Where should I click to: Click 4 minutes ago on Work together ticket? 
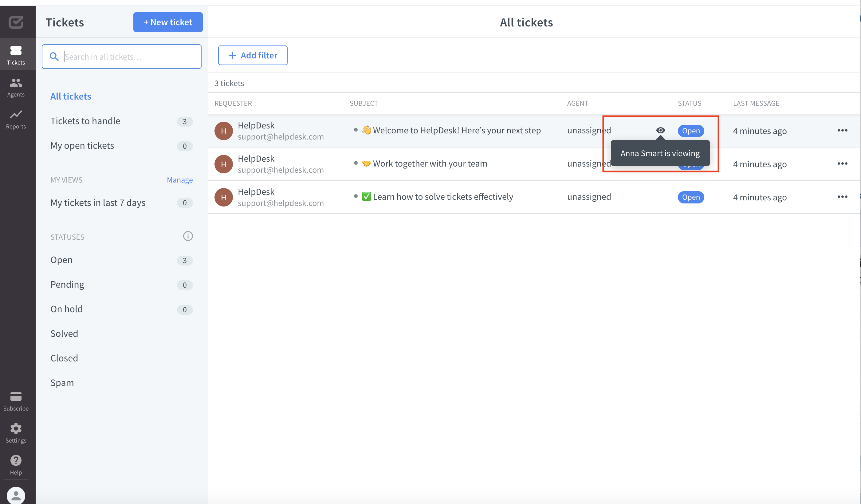(760, 164)
